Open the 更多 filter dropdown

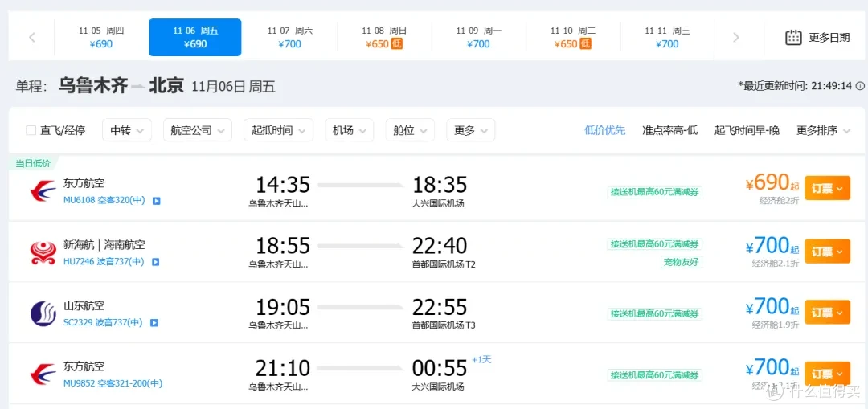(471, 130)
